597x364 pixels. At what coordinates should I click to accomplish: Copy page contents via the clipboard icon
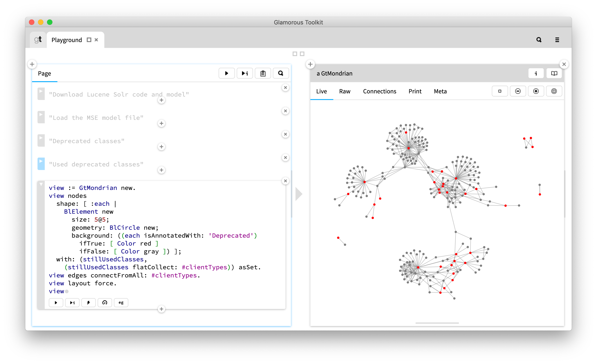pos(263,73)
